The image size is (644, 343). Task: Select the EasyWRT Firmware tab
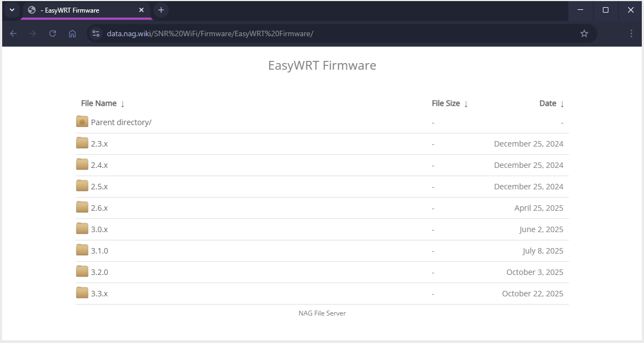click(82, 10)
